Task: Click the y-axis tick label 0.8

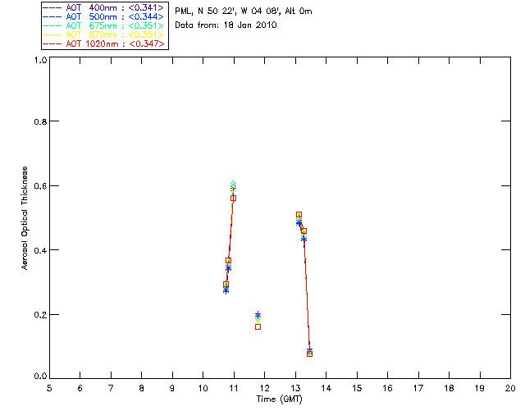Action: pyautogui.click(x=40, y=121)
